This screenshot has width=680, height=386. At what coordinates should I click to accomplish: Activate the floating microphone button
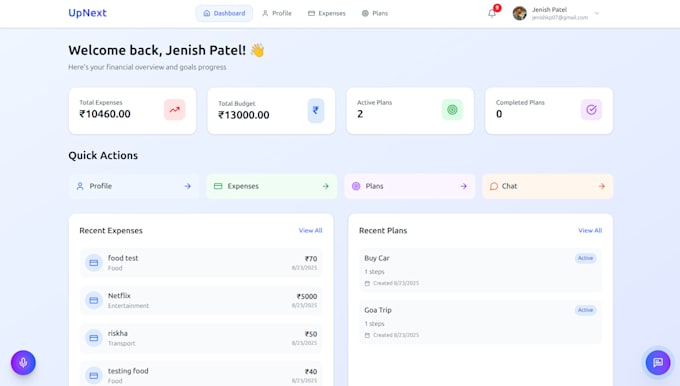click(x=23, y=363)
